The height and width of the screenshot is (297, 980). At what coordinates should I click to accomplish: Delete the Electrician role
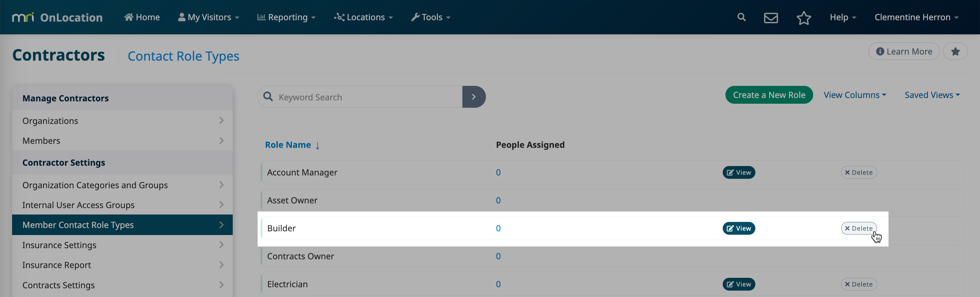point(859,284)
